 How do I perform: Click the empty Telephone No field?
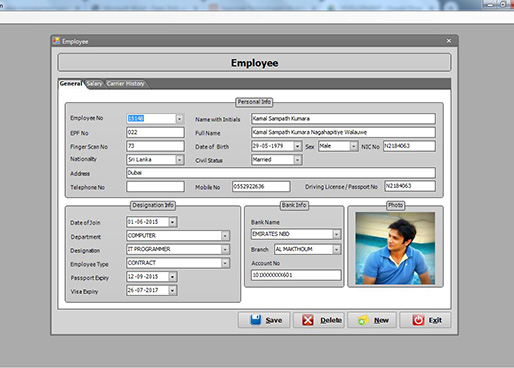point(155,186)
